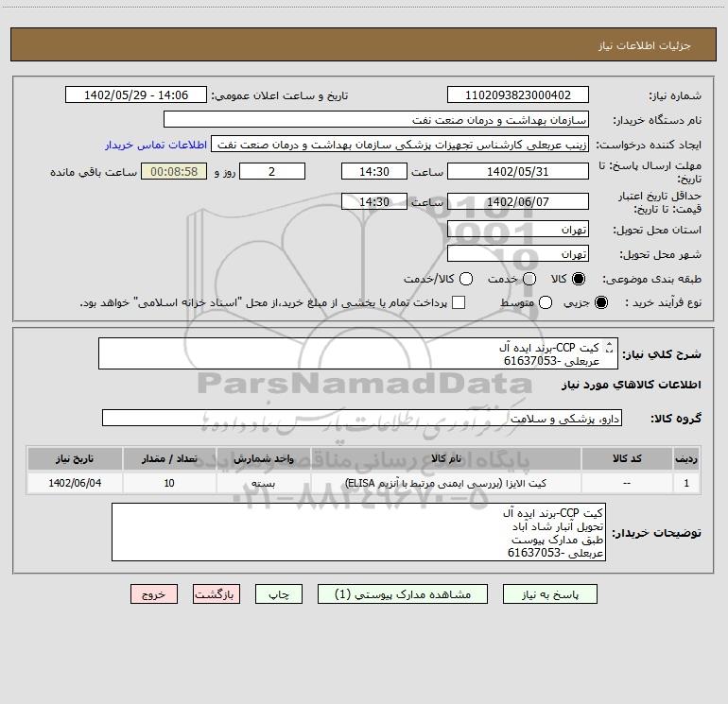
Task: Click the نام دستگاه خریدار field
Action: coord(376,119)
